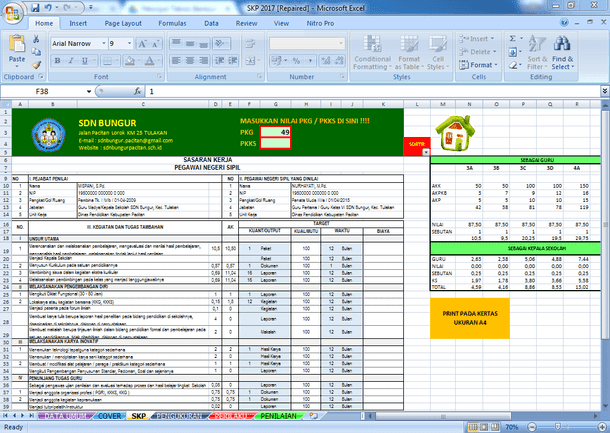Click the Office button
This screenshot has width=610, height=433.
[12, 13]
